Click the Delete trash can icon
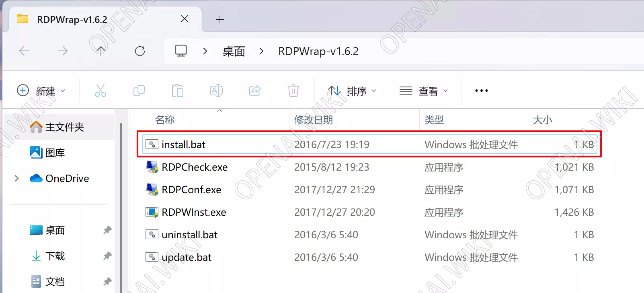This screenshot has width=644, height=293. point(293,91)
